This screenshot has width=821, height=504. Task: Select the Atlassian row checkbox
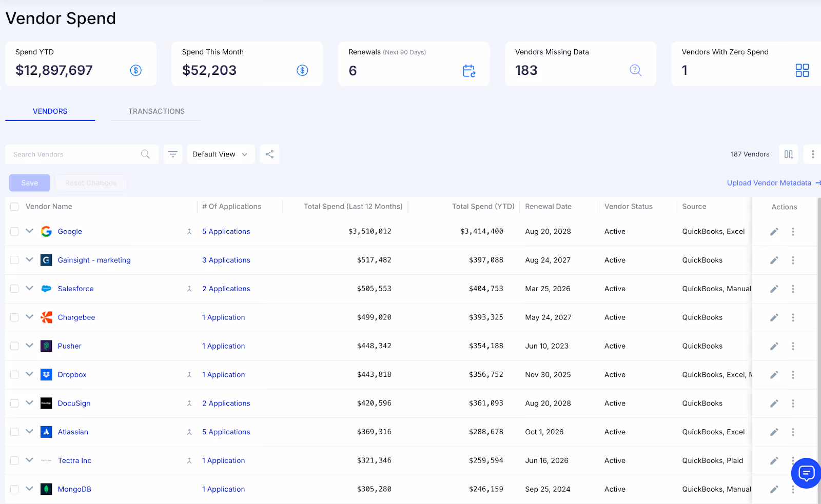(14, 432)
